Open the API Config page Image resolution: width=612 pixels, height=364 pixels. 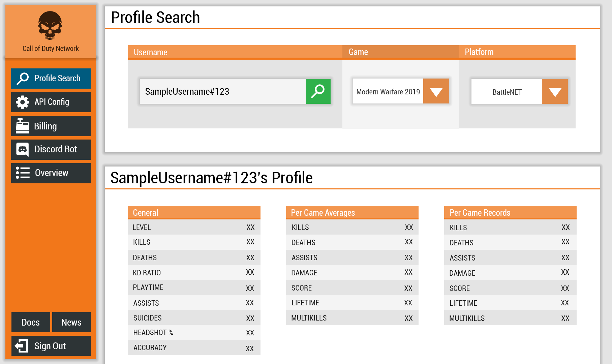coord(51,102)
